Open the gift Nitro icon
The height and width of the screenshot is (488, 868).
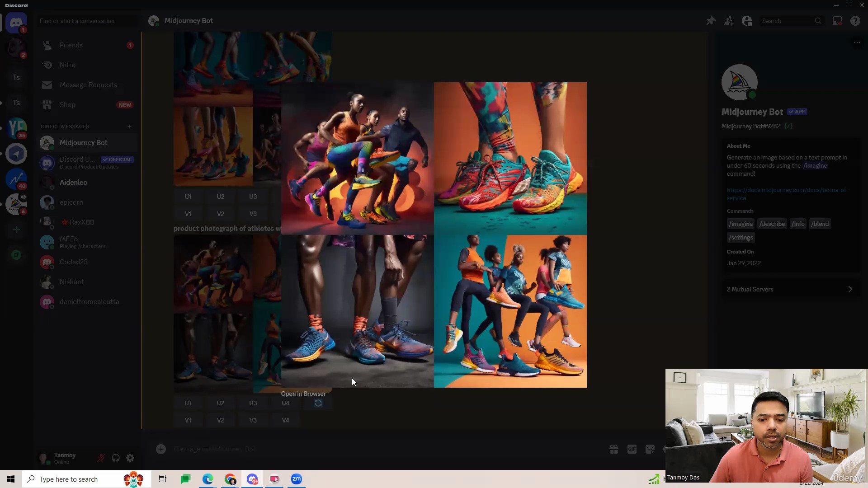(x=614, y=449)
